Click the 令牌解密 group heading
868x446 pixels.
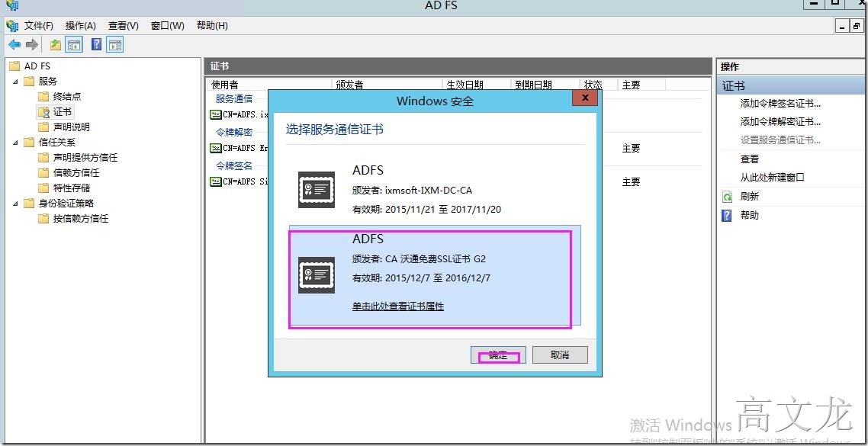(234, 132)
